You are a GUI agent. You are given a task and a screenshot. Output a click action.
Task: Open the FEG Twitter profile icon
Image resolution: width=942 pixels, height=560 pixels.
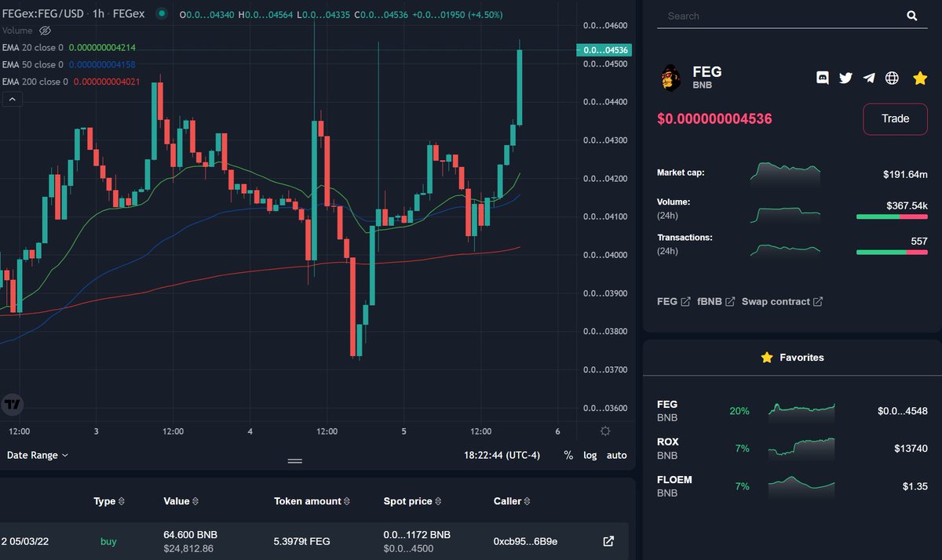click(x=845, y=78)
